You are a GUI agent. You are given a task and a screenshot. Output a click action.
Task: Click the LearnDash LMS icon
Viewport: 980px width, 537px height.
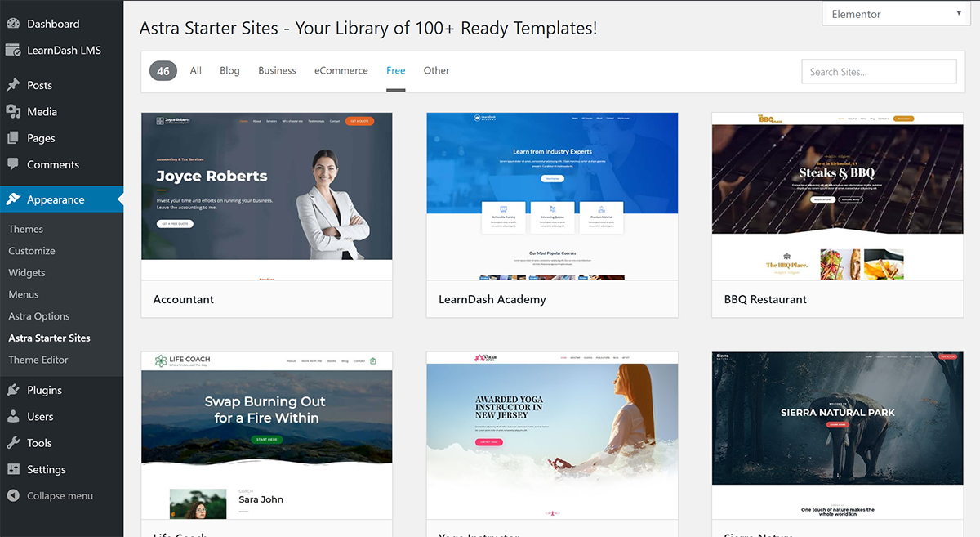pos(13,50)
